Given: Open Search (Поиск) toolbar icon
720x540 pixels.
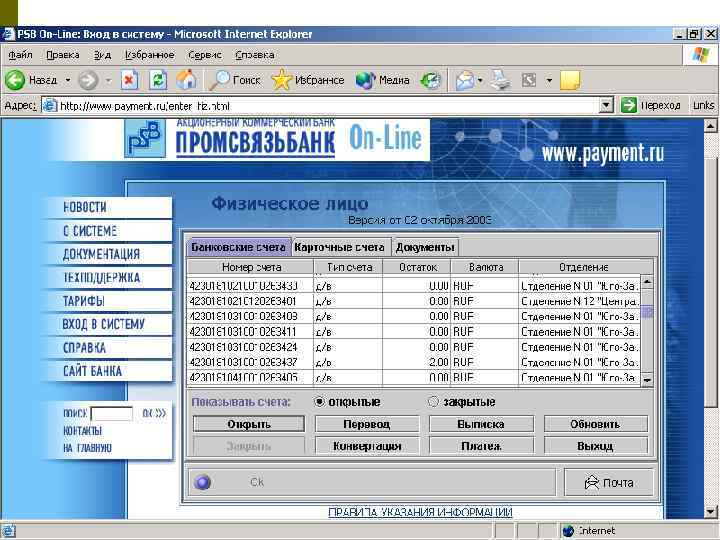Looking at the screenshot, I should coord(219,80).
